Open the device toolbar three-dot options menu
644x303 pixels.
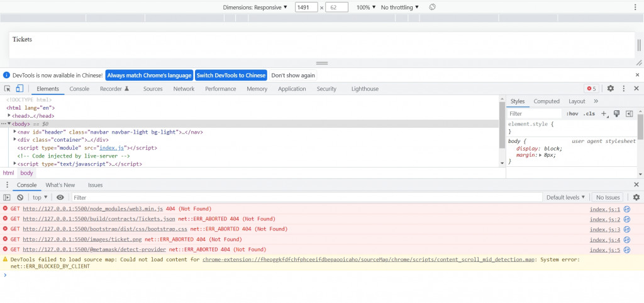click(x=635, y=8)
